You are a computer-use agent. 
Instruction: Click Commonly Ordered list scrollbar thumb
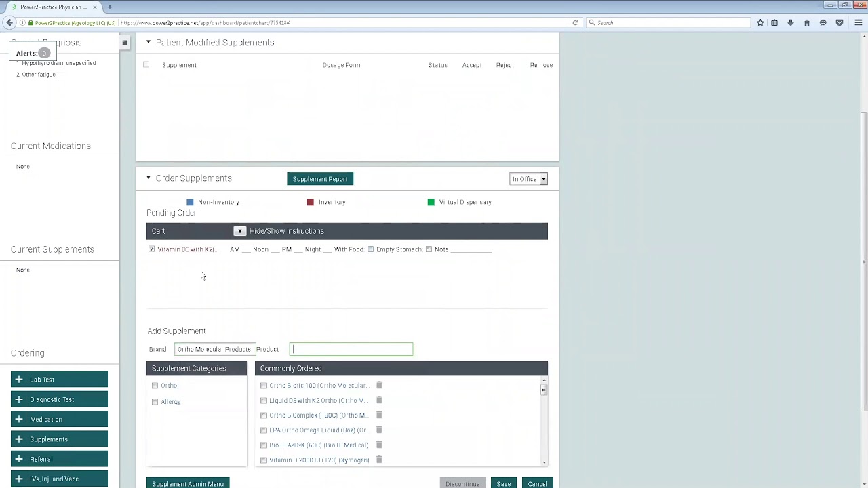pyautogui.click(x=544, y=390)
